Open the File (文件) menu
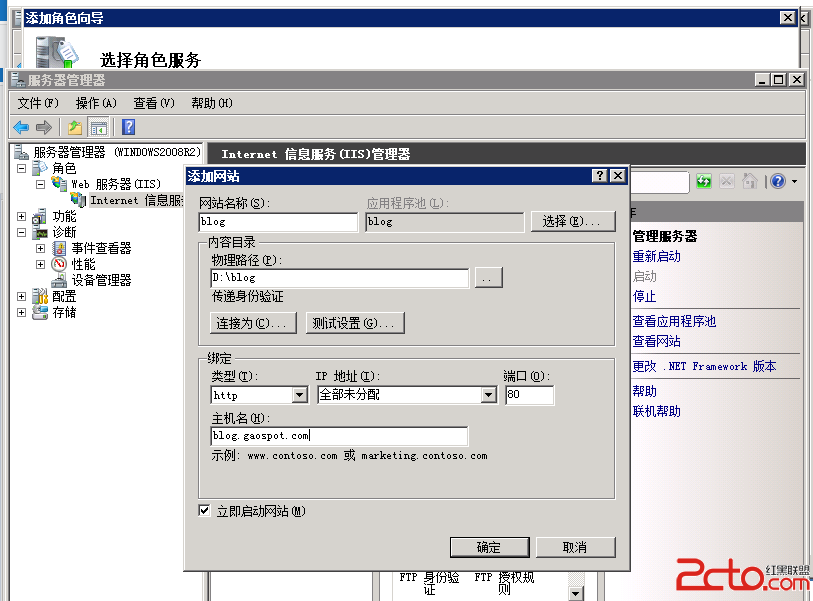The image size is (813, 601). (x=38, y=103)
